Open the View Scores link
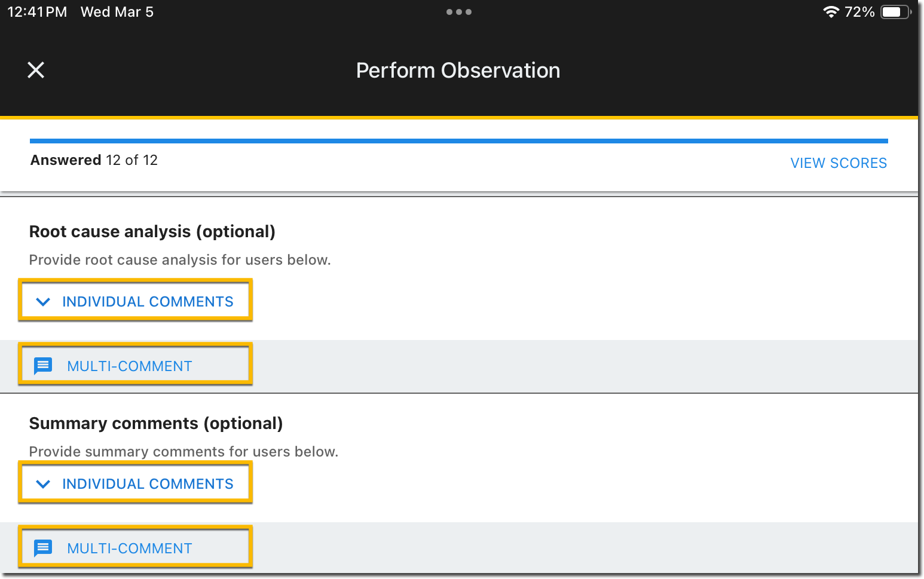The height and width of the screenshot is (579, 924). [x=838, y=163]
